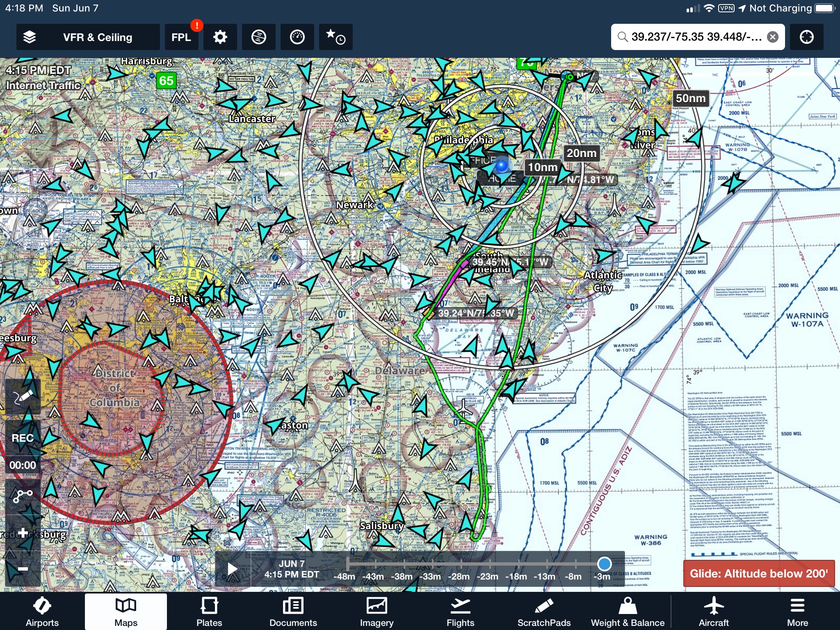Click the blue timeline slider handle
The width and height of the screenshot is (840, 630).
[x=604, y=564]
